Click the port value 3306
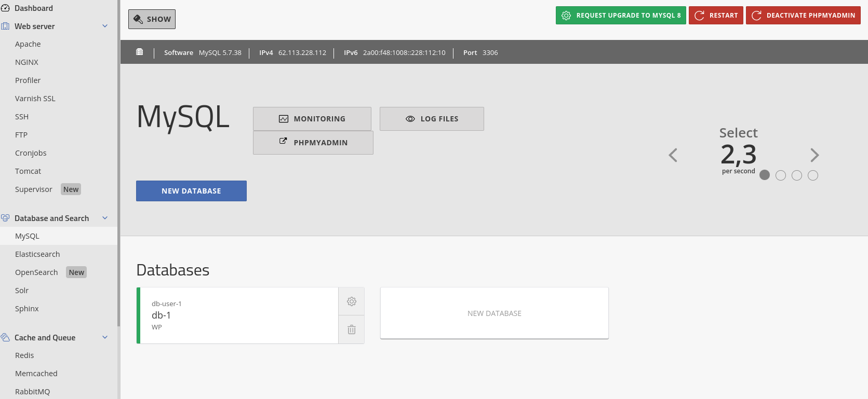Viewport: 868px width, 399px height. pos(490,53)
